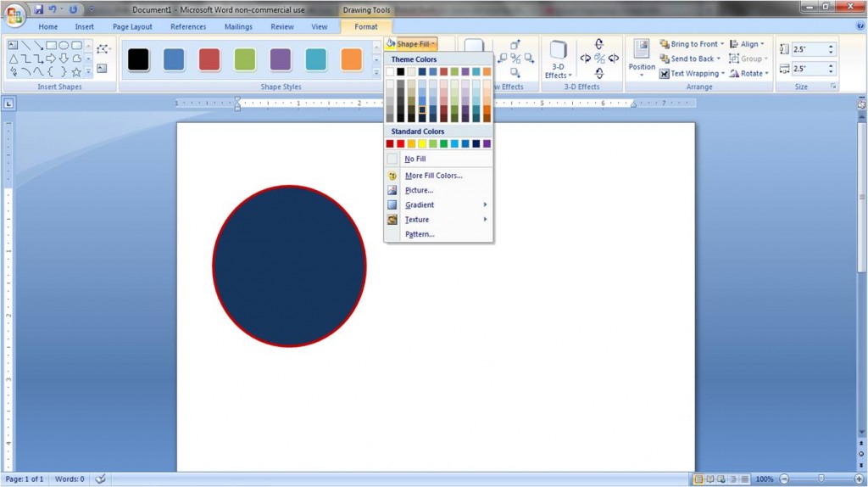Open the Align dropdown
868x487 pixels.
pyautogui.click(x=747, y=44)
